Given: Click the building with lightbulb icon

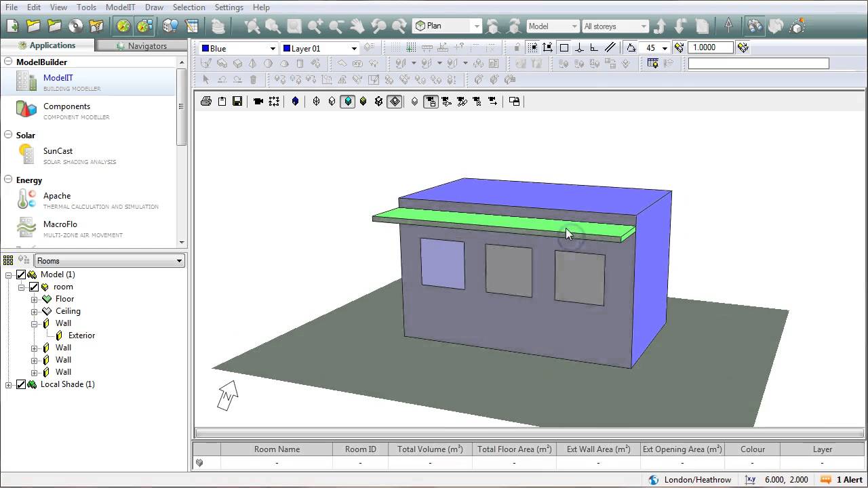Looking at the screenshot, I should pos(170,26).
